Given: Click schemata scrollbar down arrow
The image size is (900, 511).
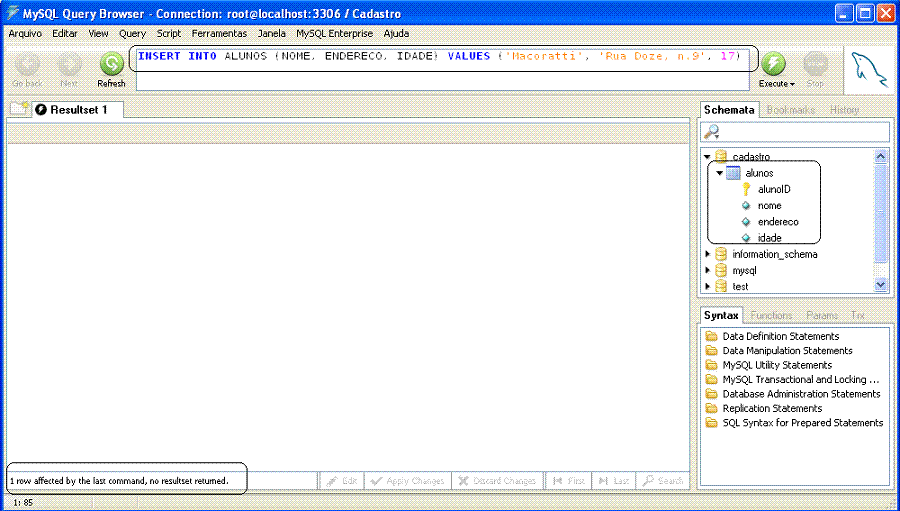Looking at the screenshot, I should point(880,285).
